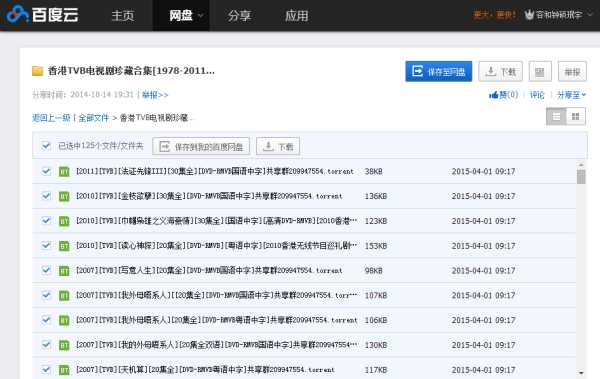Open the [2007] 写意人生 torrent file name
This screenshot has width=600, height=379.
209,270
